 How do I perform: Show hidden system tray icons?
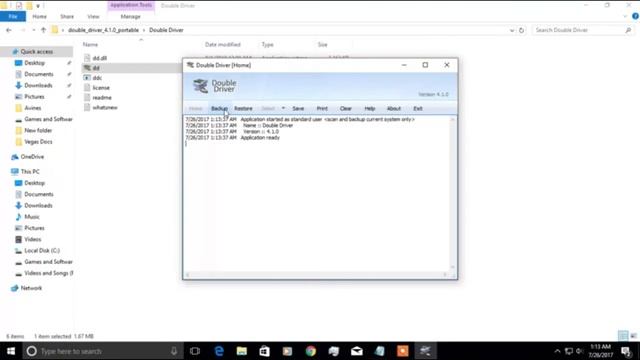pos(557,351)
